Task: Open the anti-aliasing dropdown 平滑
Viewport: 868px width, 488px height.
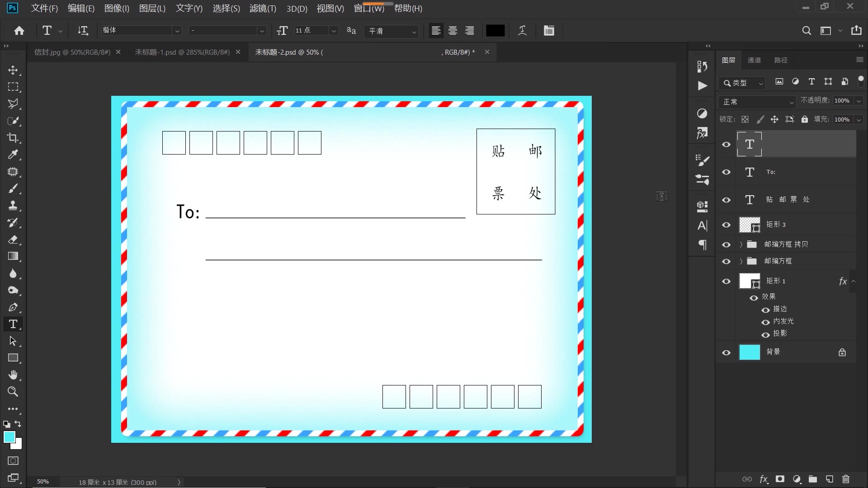Action: (x=392, y=31)
